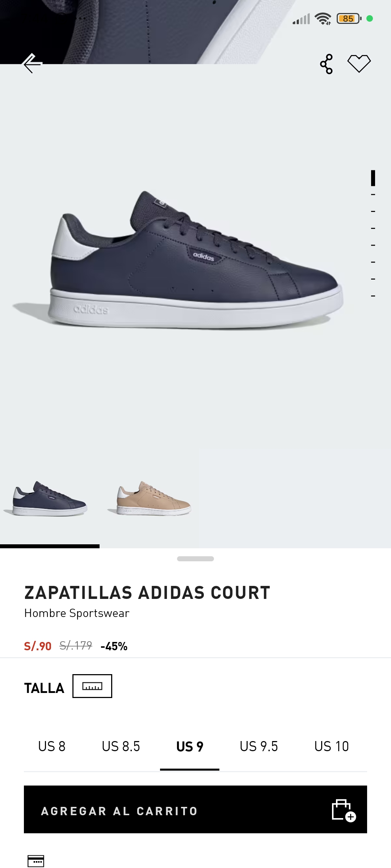Select size US 9.5

tap(259, 746)
